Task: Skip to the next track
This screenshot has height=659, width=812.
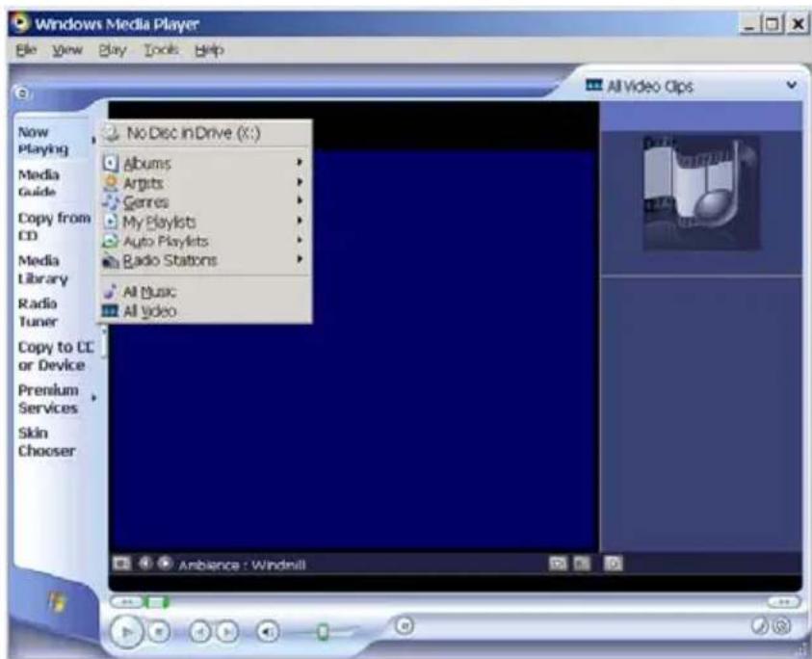Action: click(x=226, y=632)
